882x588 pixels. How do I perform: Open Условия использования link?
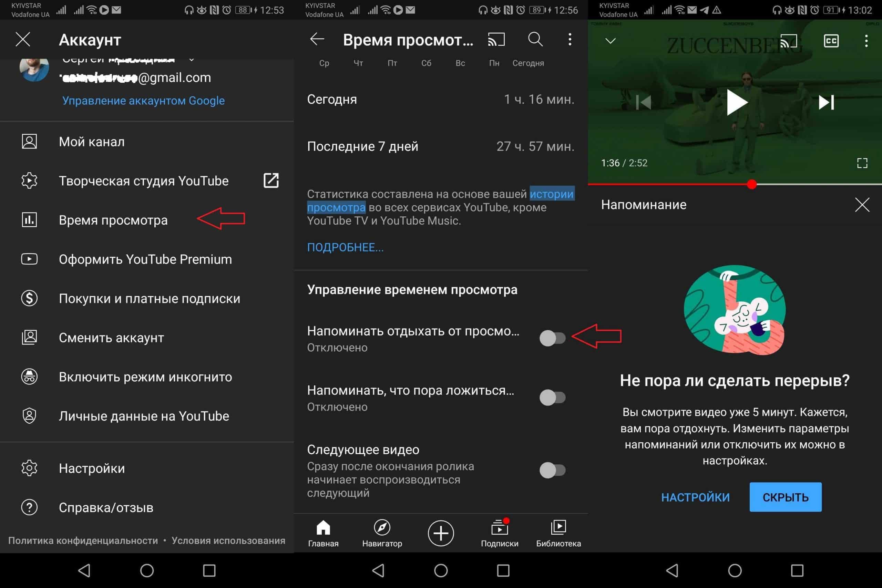pos(228,540)
